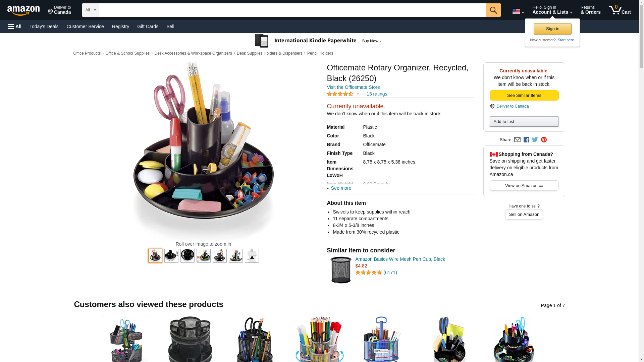The width and height of the screenshot is (644, 362).
Task: Expand the star rating breakdown arrow
Action: pyautogui.click(x=358, y=94)
